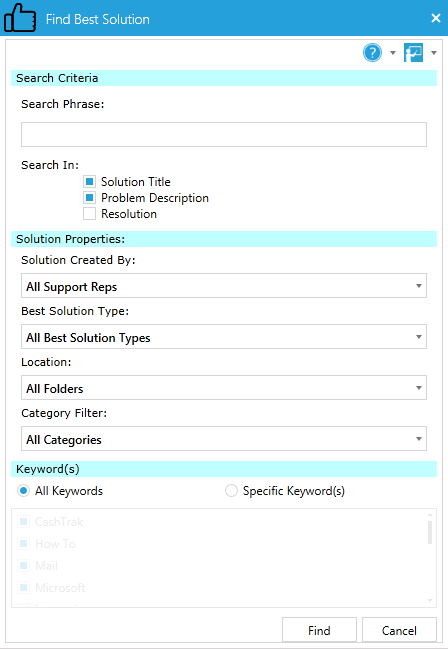Open the Solution Created By dropdown
448x649 pixels.
pos(224,286)
